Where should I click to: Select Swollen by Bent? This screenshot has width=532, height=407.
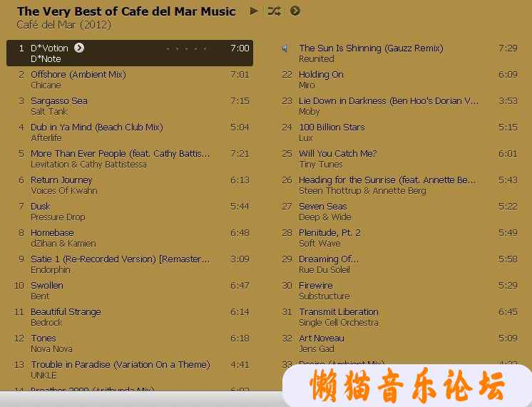[x=130, y=291]
